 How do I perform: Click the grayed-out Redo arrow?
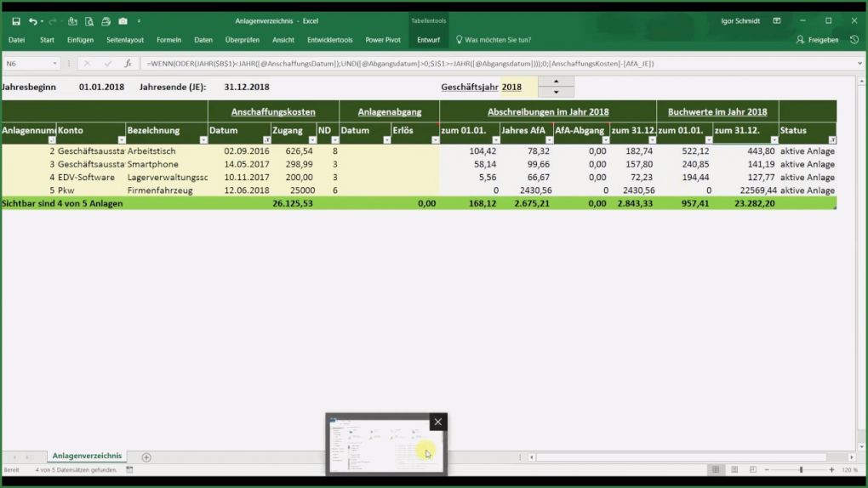[53, 21]
